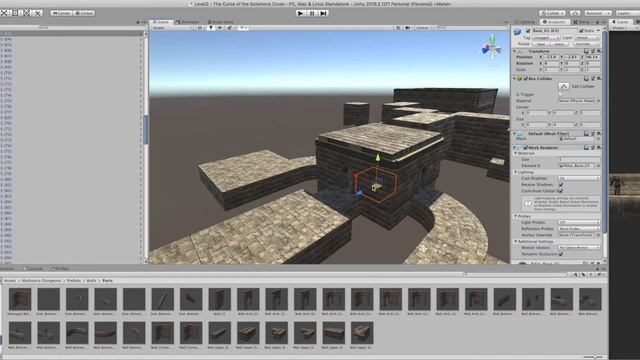This screenshot has width=640, height=360.
Task: Edit the Position X field
Action: [x=552, y=57]
